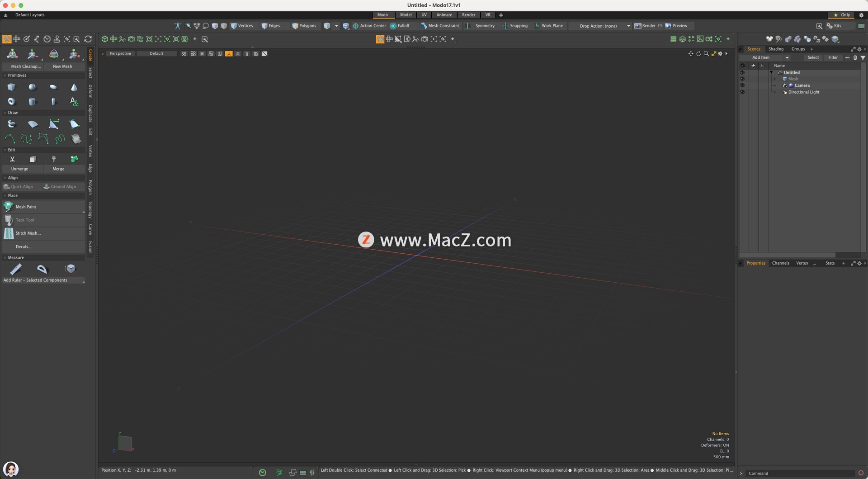Switch to the Model layout tab
Viewport: 868px width, 479px height.
(x=406, y=15)
